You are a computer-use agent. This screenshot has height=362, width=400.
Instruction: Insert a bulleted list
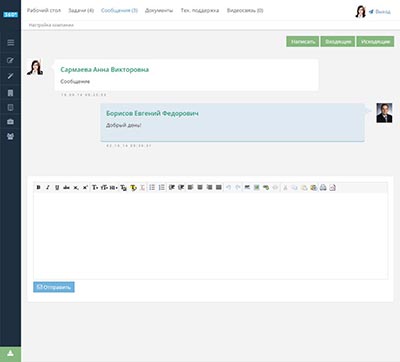[x=152, y=188]
